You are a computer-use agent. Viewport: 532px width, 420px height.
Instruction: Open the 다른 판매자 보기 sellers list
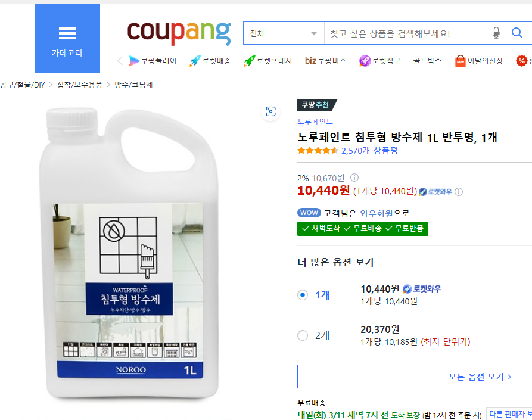click(x=509, y=414)
